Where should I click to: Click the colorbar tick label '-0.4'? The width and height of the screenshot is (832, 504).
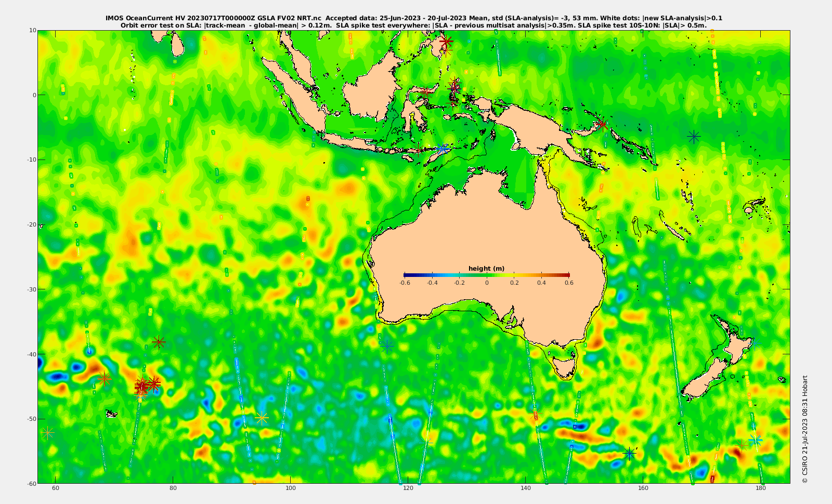[x=432, y=283]
